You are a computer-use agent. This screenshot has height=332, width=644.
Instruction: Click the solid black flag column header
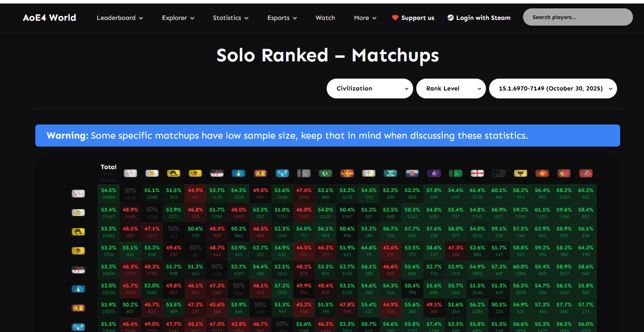499,174
